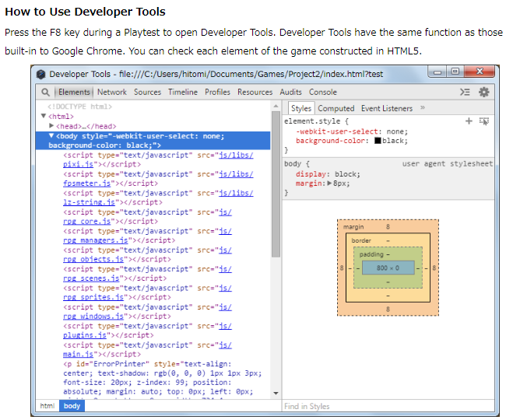Click the search magnifier icon in DevTools
The image size is (506, 420).
(x=46, y=92)
